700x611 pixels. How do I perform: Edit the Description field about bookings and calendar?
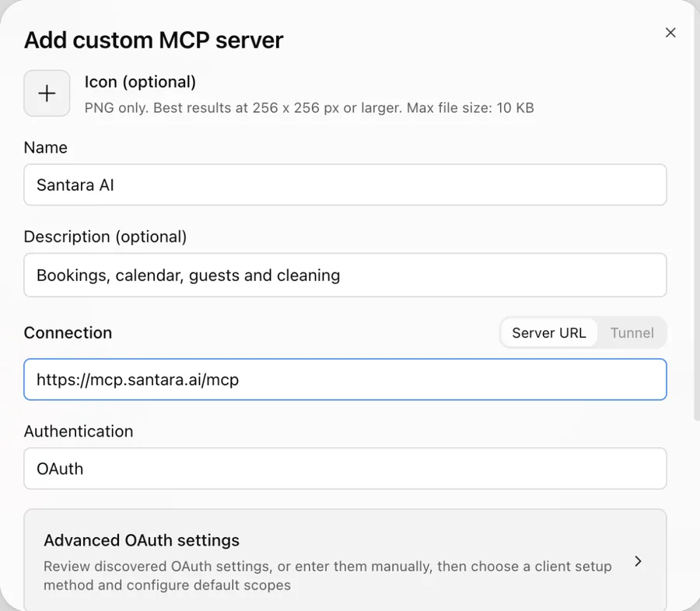[x=345, y=275]
